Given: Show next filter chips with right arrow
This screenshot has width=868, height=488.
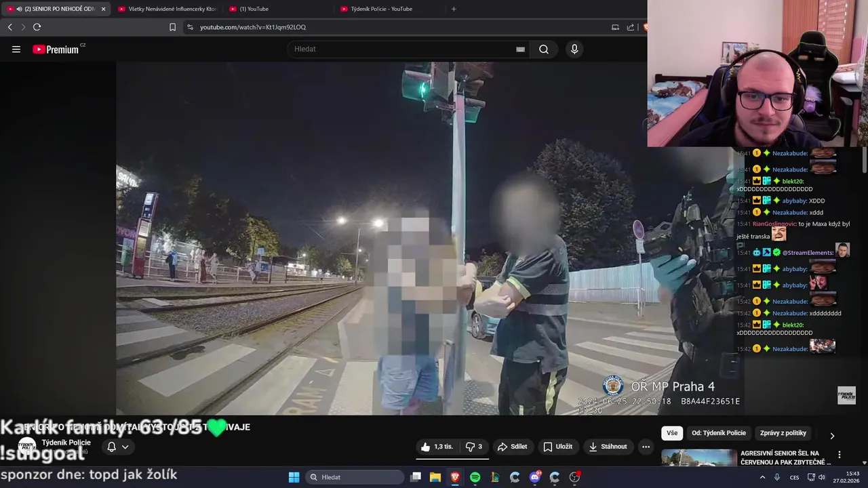Looking at the screenshot, I should click(832, 436).
